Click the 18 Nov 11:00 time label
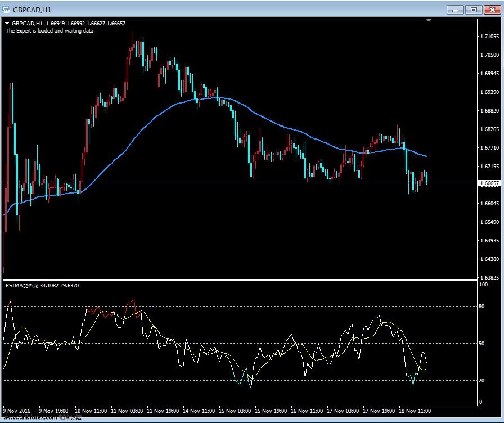 415,411
